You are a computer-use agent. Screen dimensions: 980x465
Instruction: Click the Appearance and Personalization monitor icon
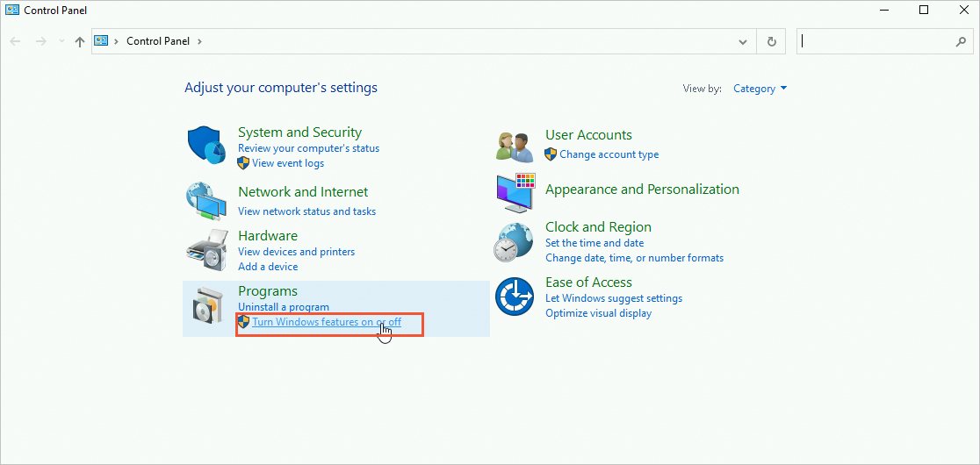click(x=515, y=192)
